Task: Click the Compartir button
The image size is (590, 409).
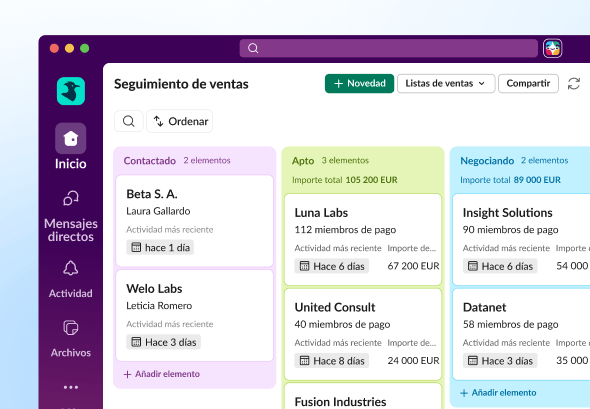Action: coord(528,84)
